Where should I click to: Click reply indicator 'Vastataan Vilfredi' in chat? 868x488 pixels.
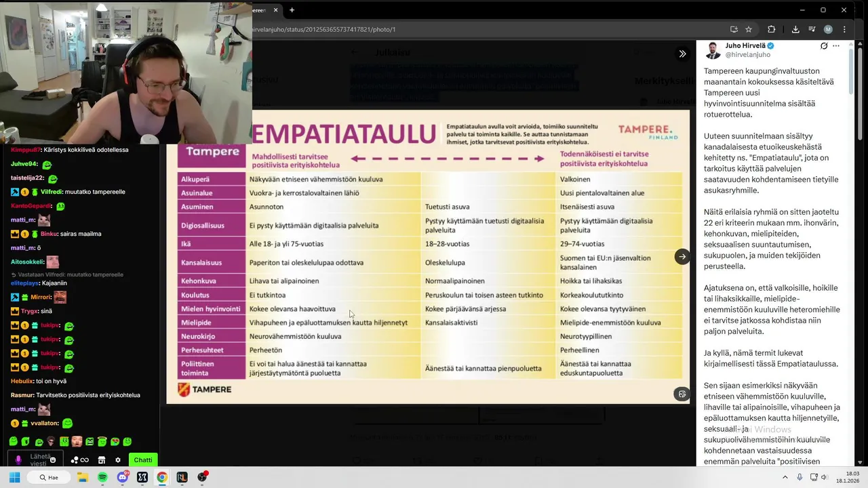point(70,274)
